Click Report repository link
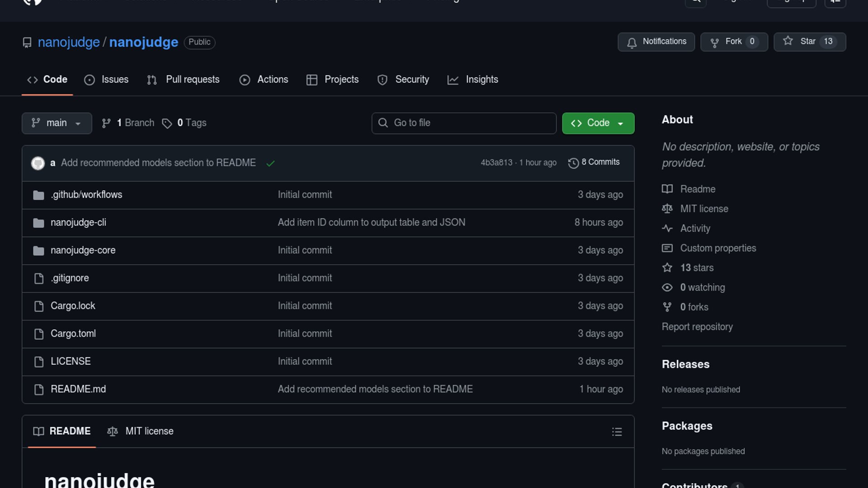 point(697,327)
